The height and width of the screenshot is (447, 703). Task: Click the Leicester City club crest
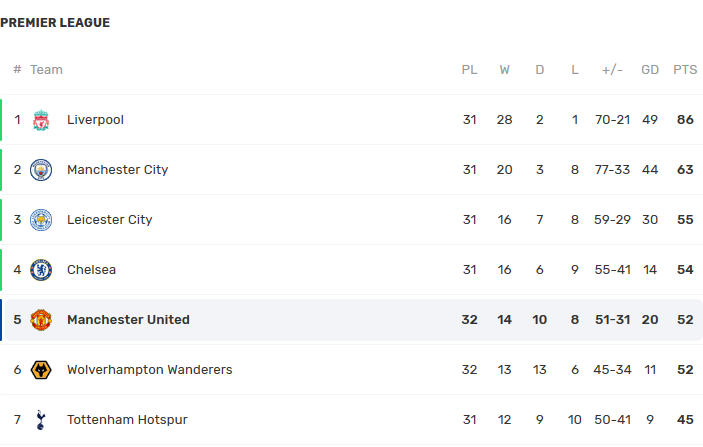41,220
